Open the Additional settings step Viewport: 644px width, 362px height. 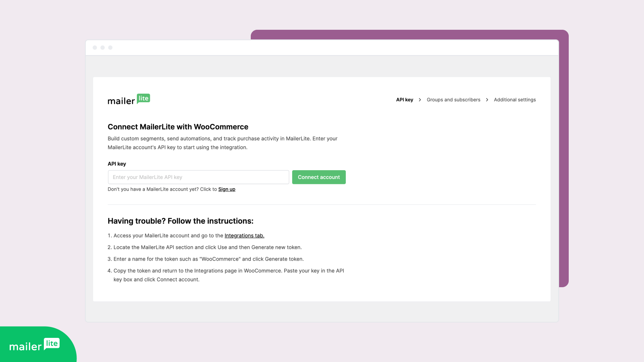[515, 100]
